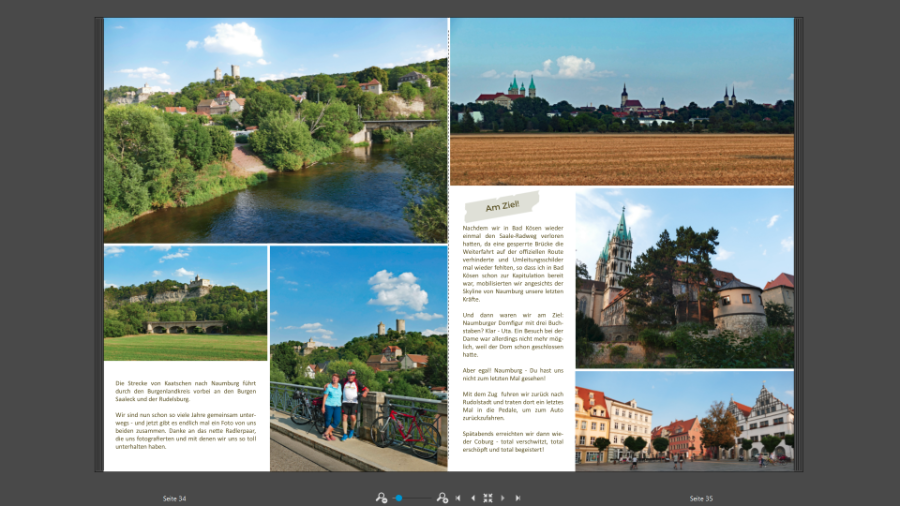Jump to the last page
The width and height of the screenshot is (900, 506).
tap(518, 497)
